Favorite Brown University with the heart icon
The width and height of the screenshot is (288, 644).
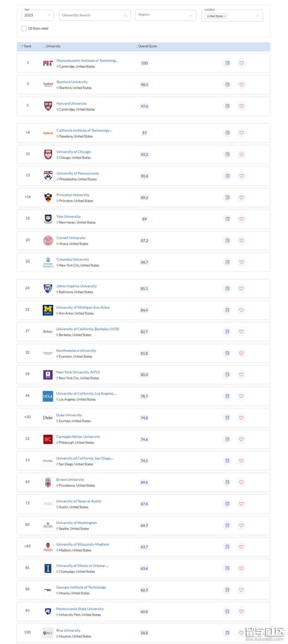coord(241,482)
